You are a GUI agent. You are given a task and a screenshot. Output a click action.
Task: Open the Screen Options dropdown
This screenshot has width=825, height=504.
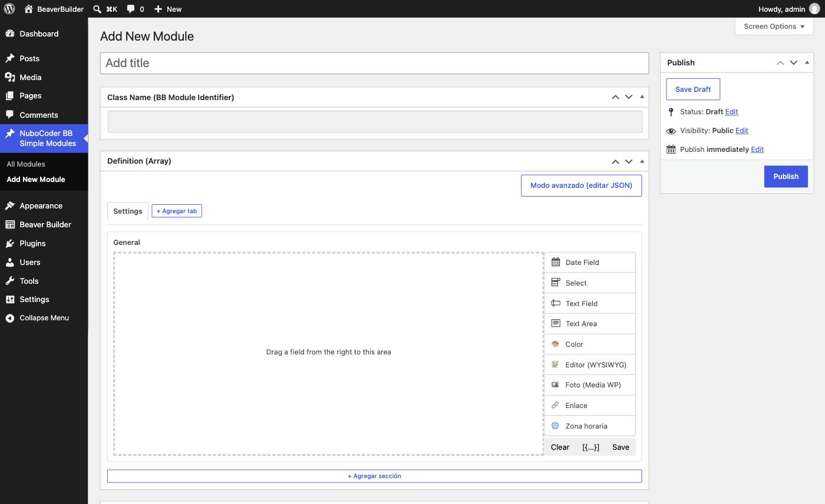coord(774,26)
